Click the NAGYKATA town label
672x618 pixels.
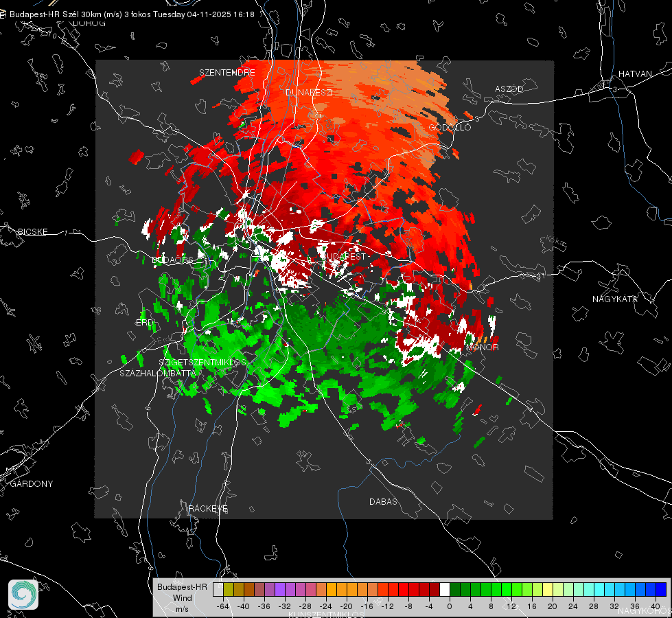[x=614, y=299]
